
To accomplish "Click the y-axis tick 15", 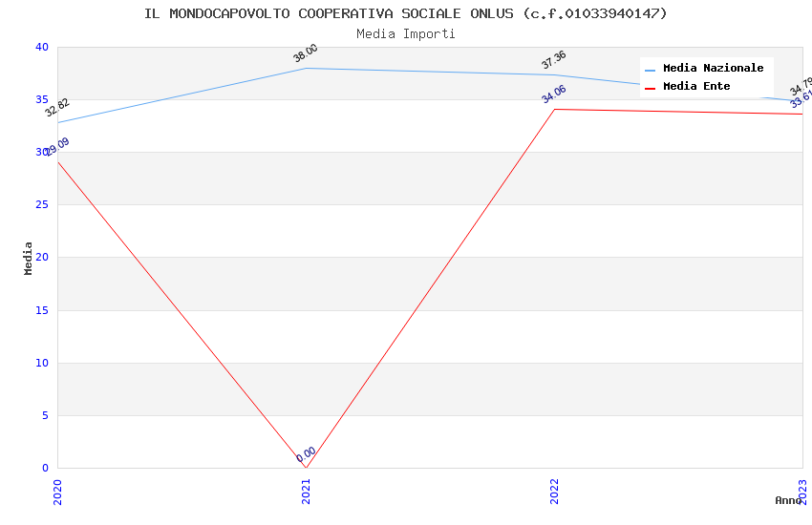I will [x=42, y=310].
